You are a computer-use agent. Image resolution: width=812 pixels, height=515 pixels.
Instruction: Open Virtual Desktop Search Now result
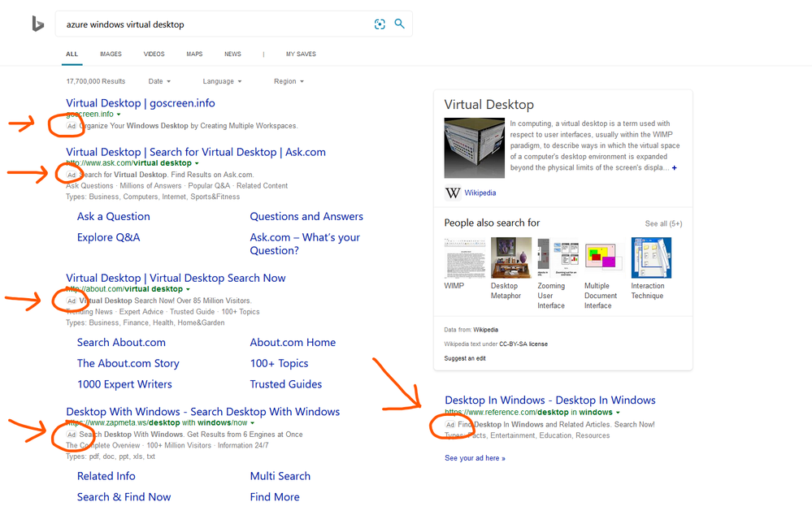(176, 278)
